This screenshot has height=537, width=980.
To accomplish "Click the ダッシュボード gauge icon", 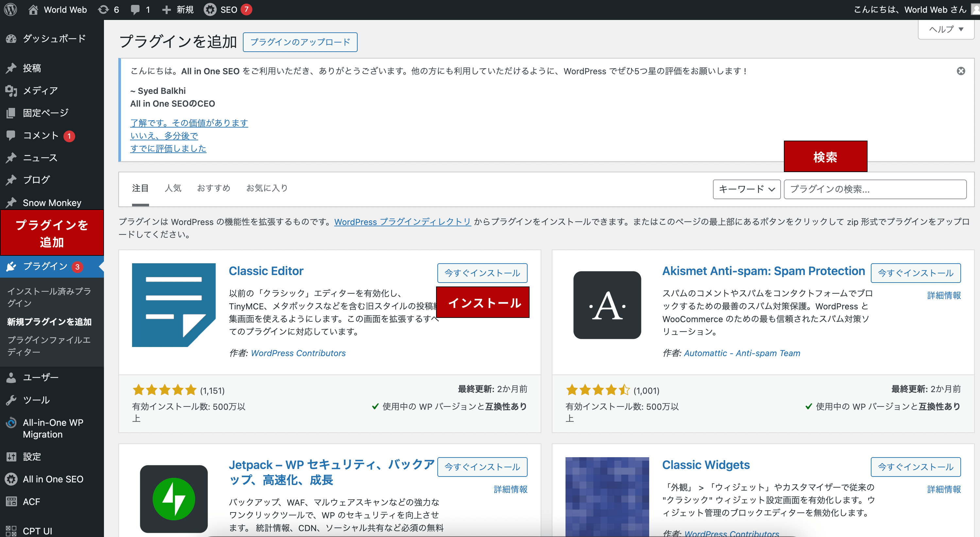I will coord(11,39).
